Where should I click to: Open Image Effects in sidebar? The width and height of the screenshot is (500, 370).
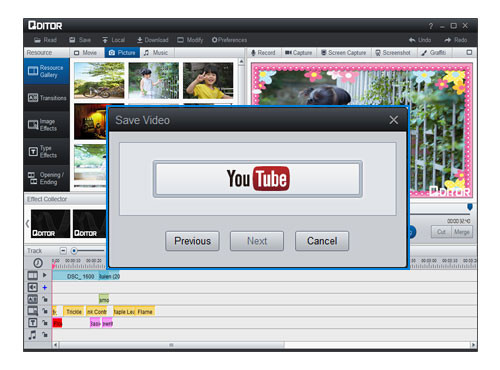pyautogui.click(x=47, y=125)
